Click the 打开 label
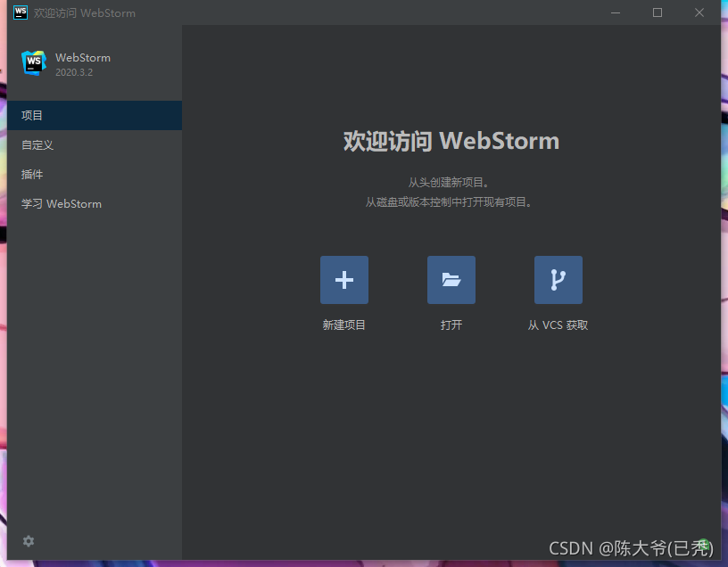The image size is (728, 567). pyautogui.click(x=451, y=325)
